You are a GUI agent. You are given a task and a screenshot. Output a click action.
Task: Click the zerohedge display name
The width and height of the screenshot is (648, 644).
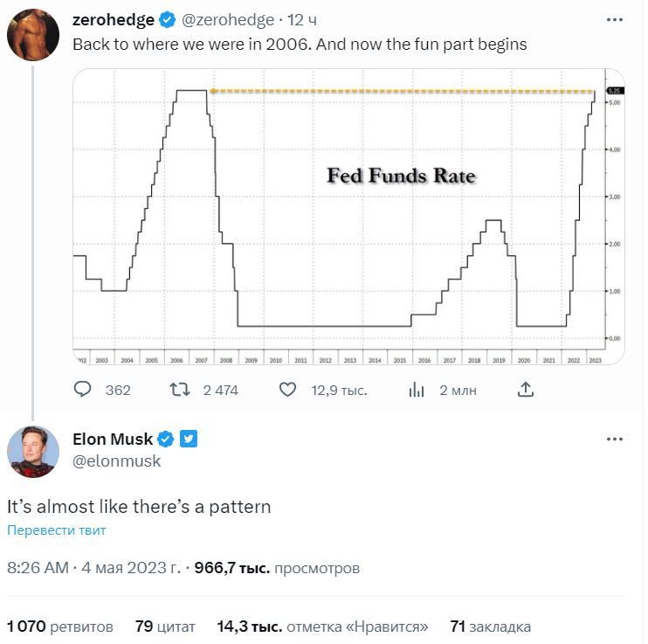114,20
